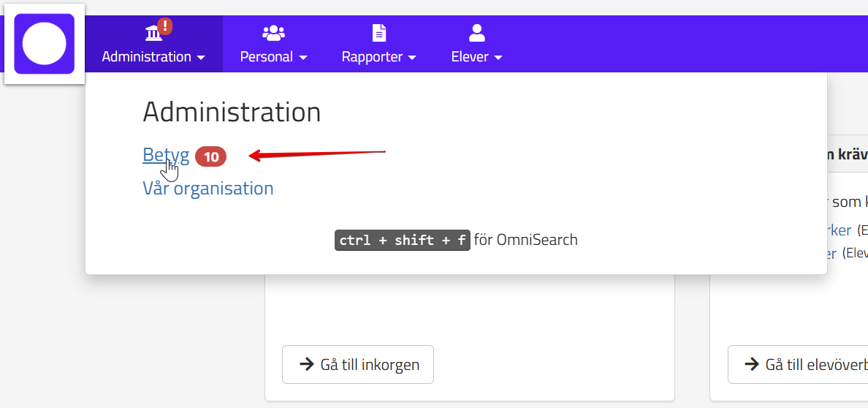
Task: Click the white circle logo at top left
Action: tap(44, 43)
